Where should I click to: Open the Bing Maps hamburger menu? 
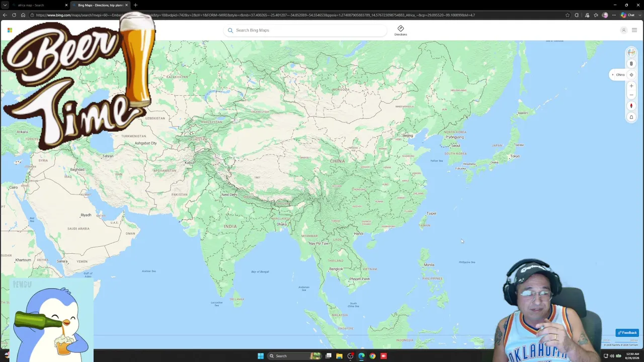click(x=634, y=30)
